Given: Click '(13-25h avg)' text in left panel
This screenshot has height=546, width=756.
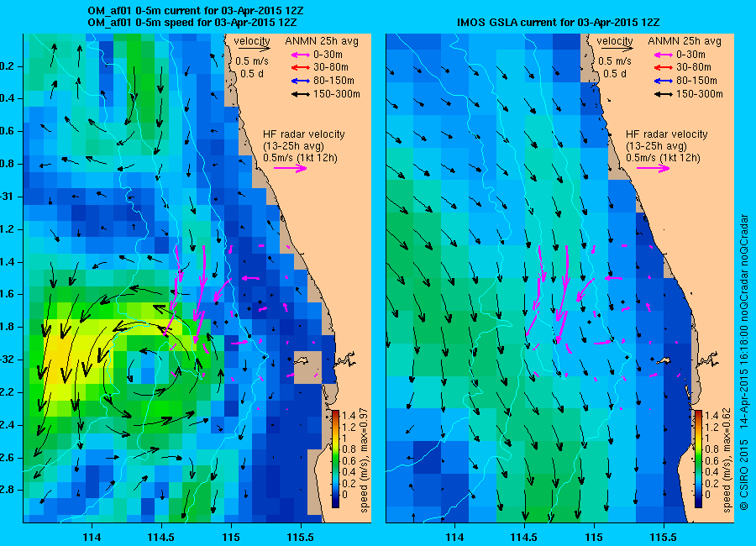Looking at the screenshot, I should click(x=294, y=146).
